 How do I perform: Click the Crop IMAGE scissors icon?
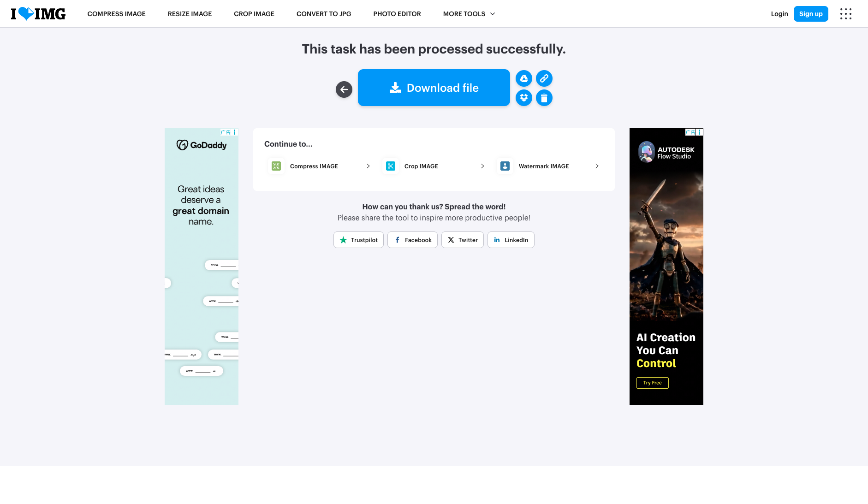391,166
